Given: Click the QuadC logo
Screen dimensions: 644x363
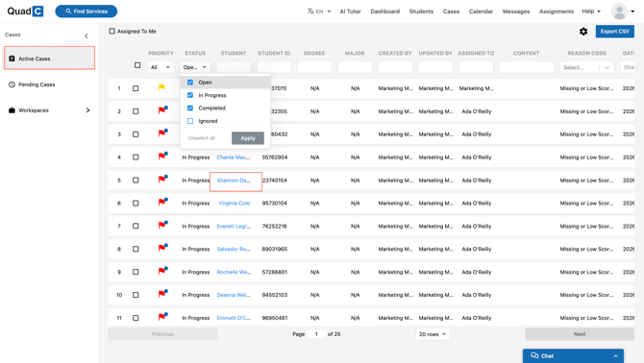Looking at the screenshot, I should tap(25, 12).
